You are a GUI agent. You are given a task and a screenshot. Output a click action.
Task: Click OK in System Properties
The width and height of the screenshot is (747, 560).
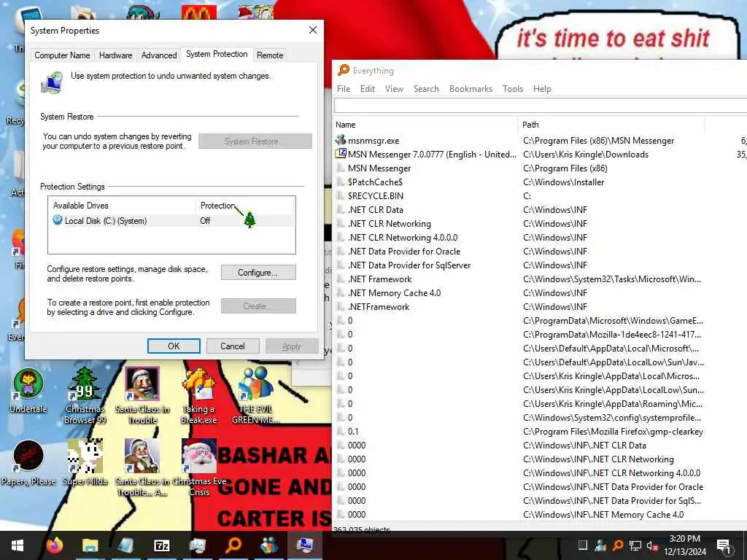174,346
